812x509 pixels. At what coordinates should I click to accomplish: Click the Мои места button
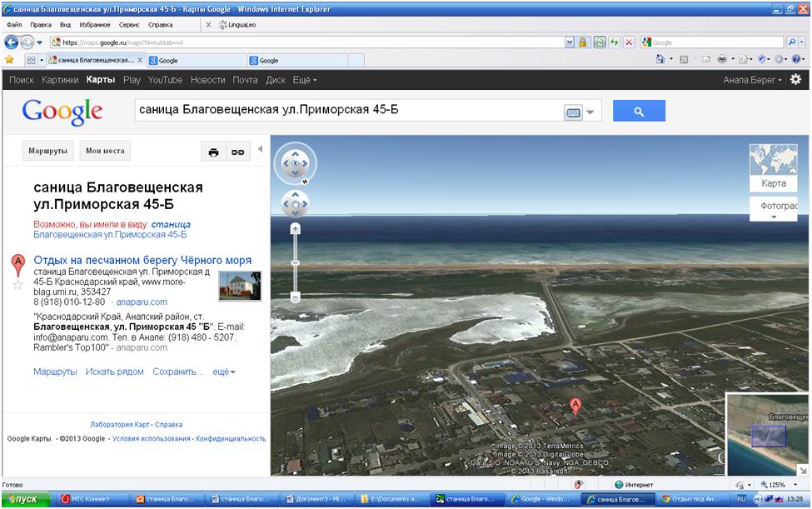coord(105,151)
